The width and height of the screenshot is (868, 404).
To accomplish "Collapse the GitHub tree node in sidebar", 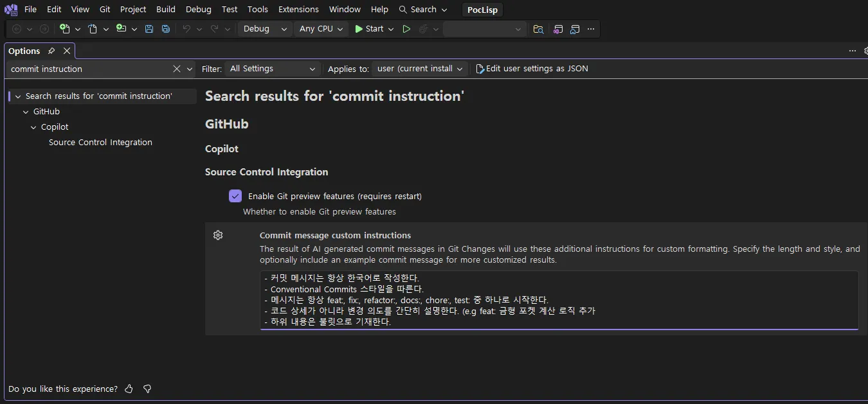I will (x=25, y=111).
